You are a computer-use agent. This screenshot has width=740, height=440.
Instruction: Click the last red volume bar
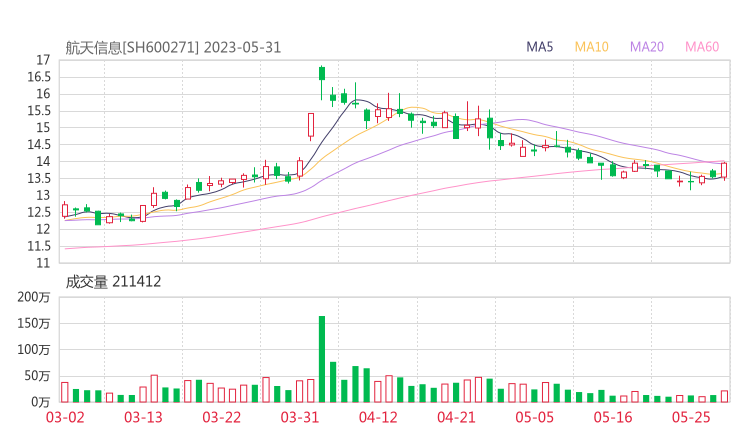[x=724, y=396]
